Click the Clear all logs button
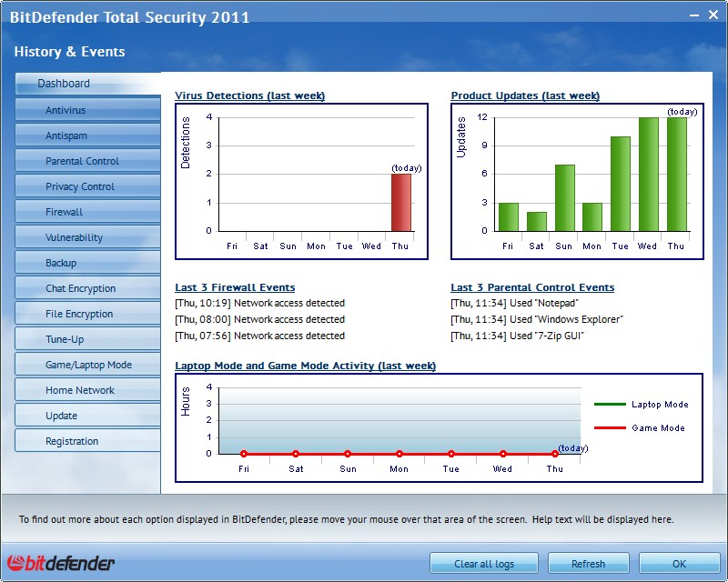The width and height of the screenshot is (728, 582). (x=484, y=564)
